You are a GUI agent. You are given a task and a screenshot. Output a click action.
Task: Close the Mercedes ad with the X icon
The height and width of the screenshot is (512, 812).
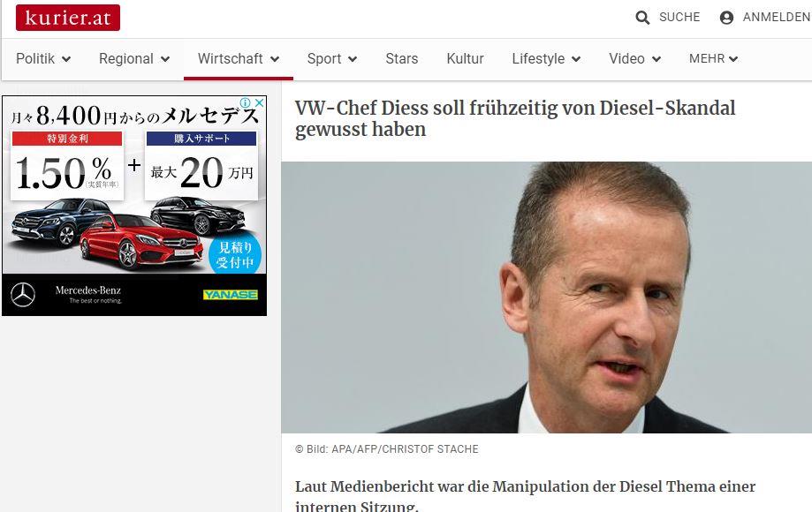[260, 102]
